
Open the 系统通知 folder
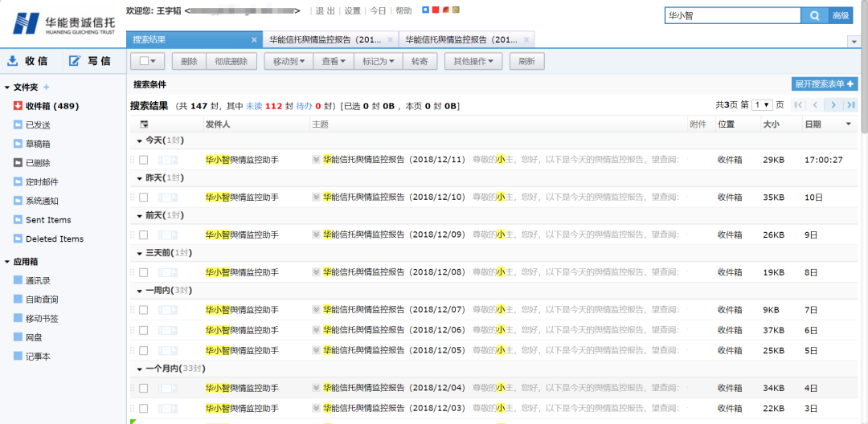point(36,201)
